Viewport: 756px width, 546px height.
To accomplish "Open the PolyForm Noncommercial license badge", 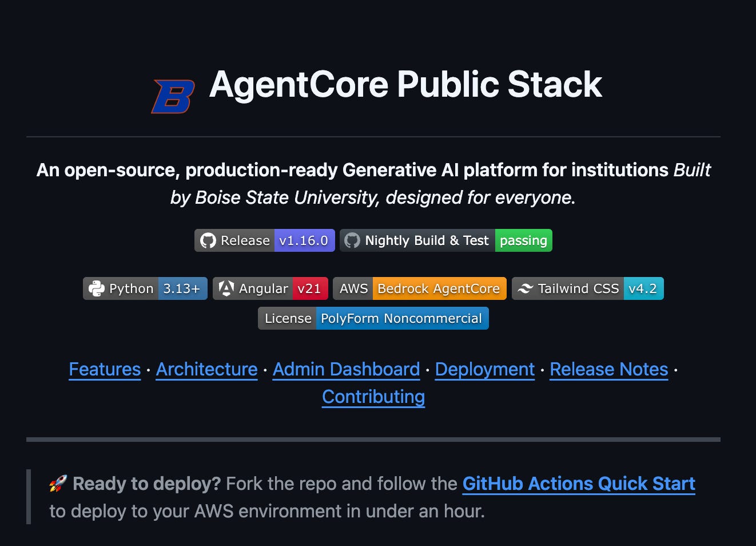I will coord(402,318).
